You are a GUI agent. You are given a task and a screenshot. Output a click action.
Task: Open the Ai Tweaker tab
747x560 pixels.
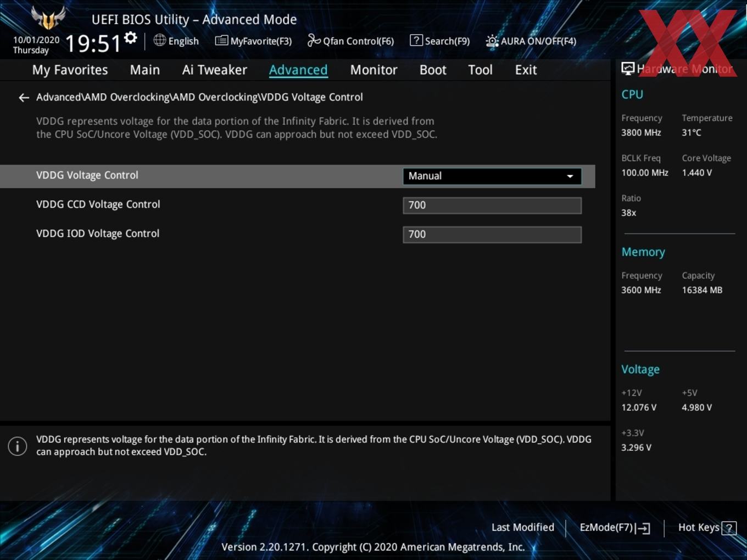[215, 70]
